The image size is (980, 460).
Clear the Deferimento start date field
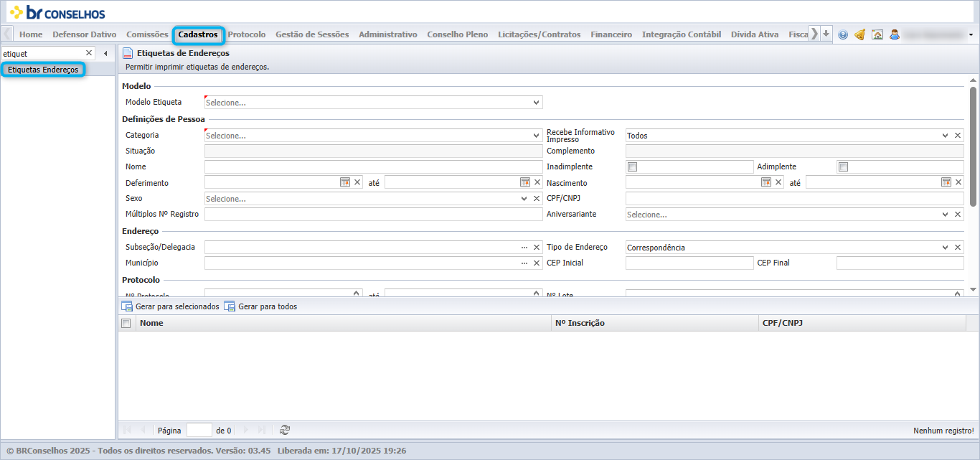[x=357, y=182]
